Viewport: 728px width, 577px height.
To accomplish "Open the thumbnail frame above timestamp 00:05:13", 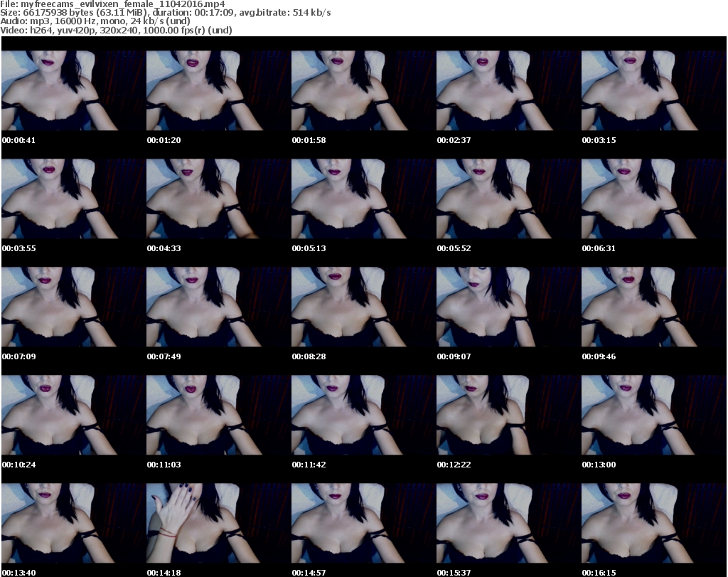I will [x=363, y=198].
